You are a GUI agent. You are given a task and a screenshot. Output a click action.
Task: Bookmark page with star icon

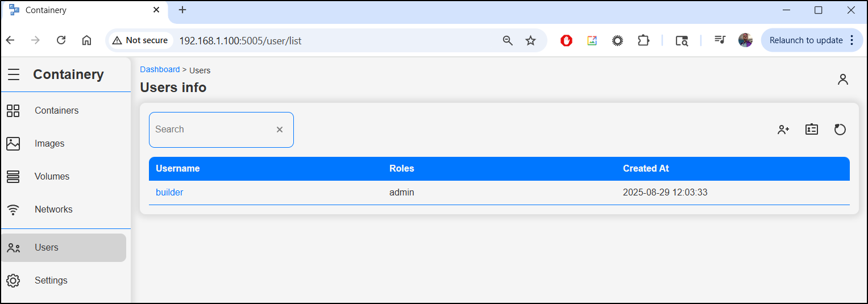click(x=530, y=40)
